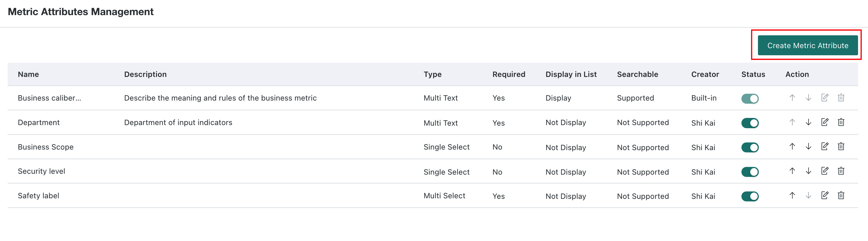
Task: Edit the Security level attribute
Action: tap(824, 171)
